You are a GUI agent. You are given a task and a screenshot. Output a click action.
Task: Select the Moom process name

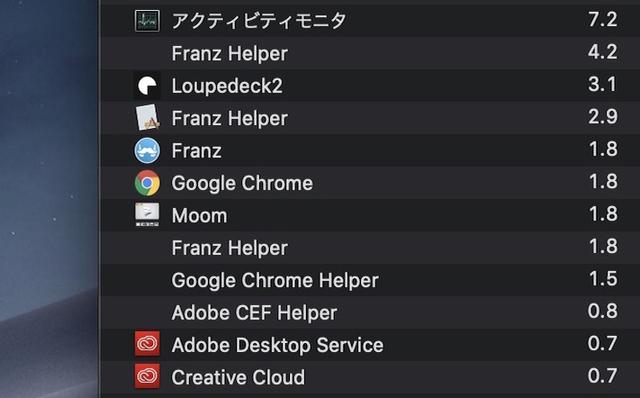[x=199, y=215]
